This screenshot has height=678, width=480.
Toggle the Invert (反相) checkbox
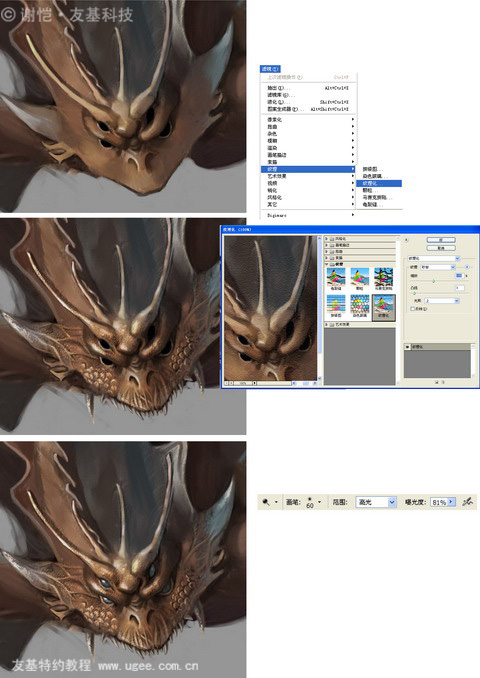tap(412, 309)
